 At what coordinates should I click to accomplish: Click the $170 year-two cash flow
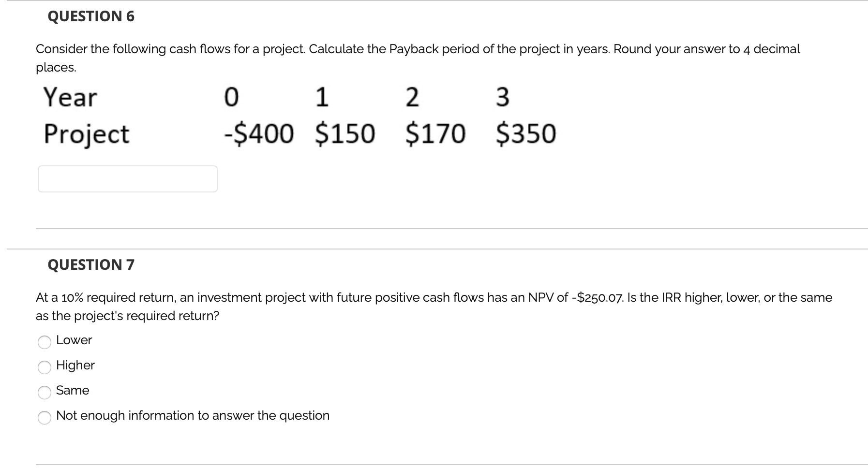435,134
